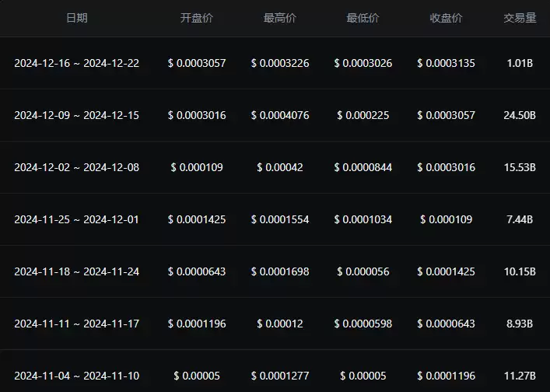Click closing price $ 0.0003135

(x=447, y=63)
